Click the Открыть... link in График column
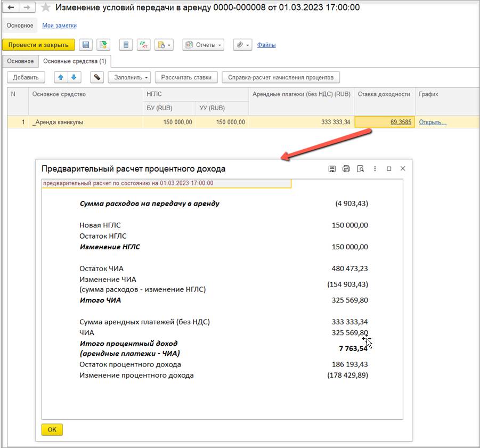The image size is (480, 448). 433,122
